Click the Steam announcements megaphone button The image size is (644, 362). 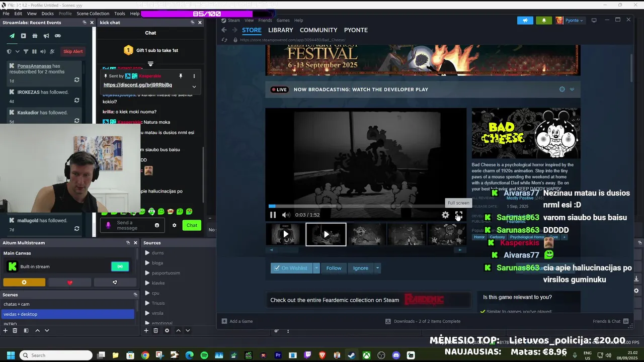coord(525,21)
